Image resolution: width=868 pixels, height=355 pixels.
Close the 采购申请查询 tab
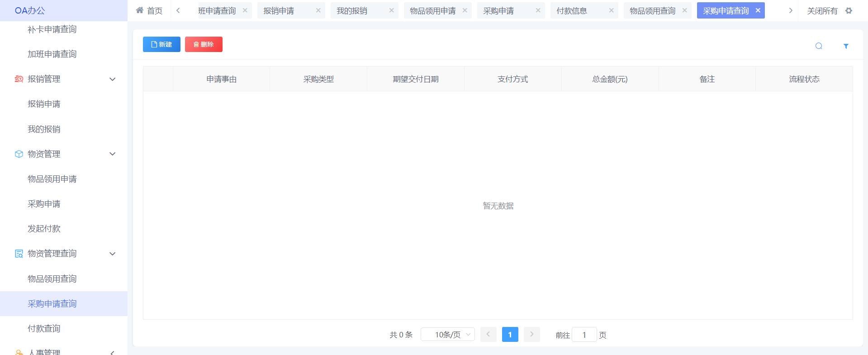[x=758, y=10]
